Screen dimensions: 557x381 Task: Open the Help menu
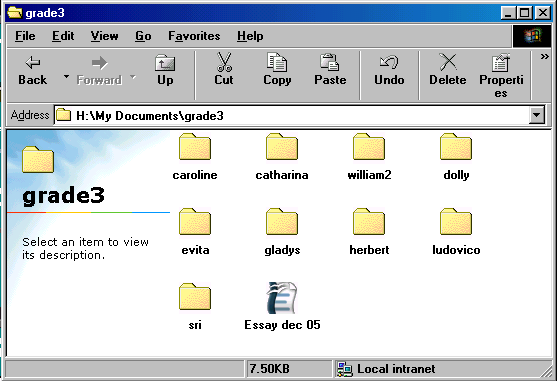250,36
